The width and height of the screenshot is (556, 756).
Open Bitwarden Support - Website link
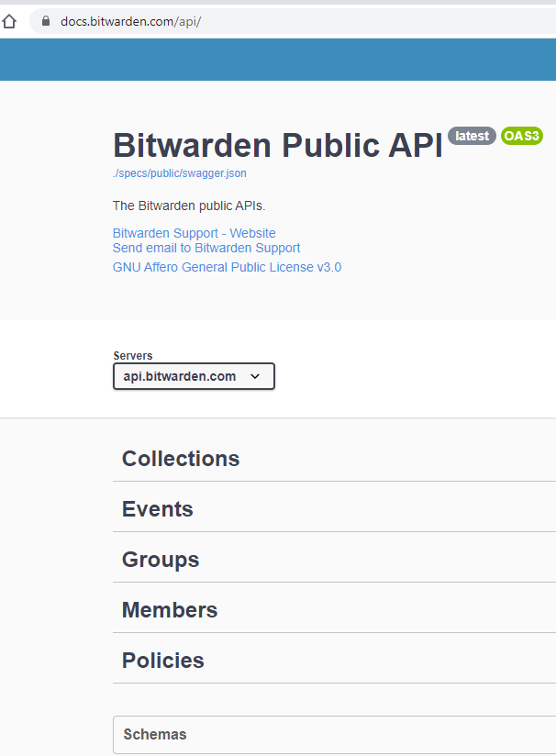click(194, 233)
